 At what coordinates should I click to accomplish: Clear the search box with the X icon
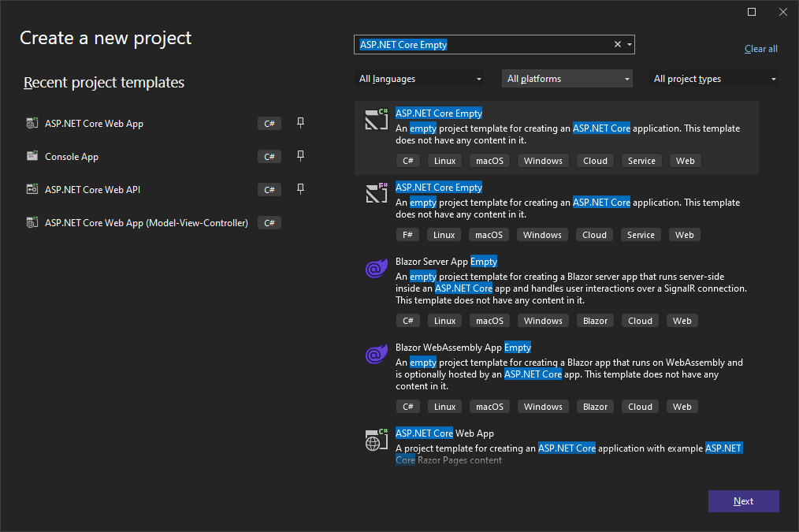coord(618,44)
